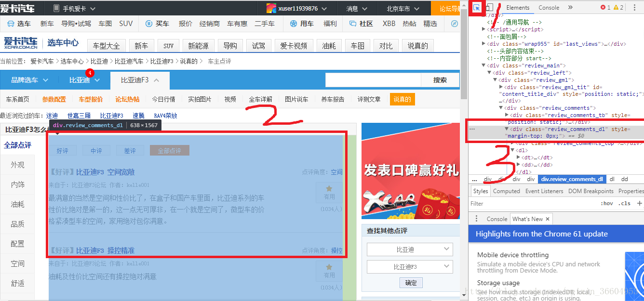Toggle element state with :hov
This screenshot has width=644, height=301.
pyautogui.click(x=606, y=203)
